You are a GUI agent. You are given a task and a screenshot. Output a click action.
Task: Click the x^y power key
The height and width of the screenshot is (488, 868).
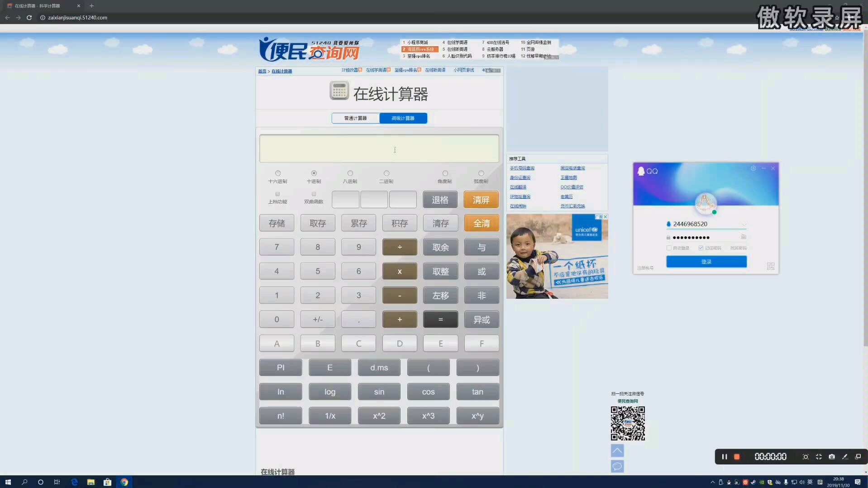(478, 416)
